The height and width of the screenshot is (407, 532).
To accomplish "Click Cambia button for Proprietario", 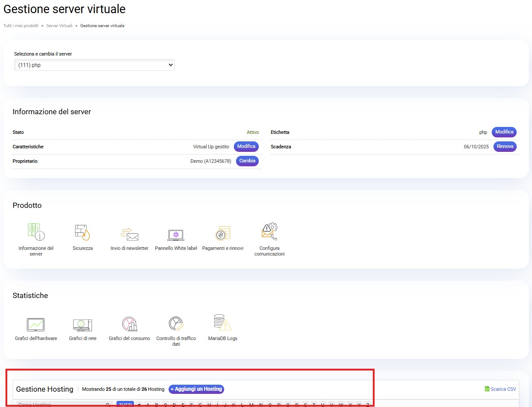I will [x=247, y=161].
